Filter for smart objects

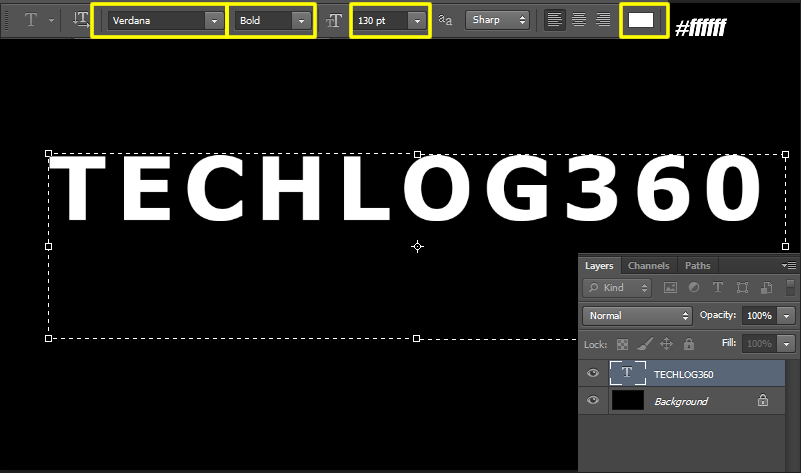pyautogui.click(x=766, y=288)
